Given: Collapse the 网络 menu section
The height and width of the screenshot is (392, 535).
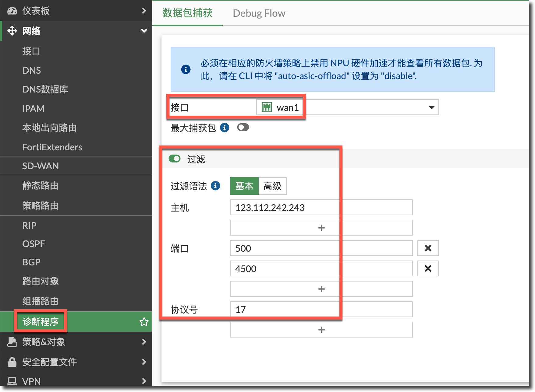Looking at the screenshot, I should [144, 31].
